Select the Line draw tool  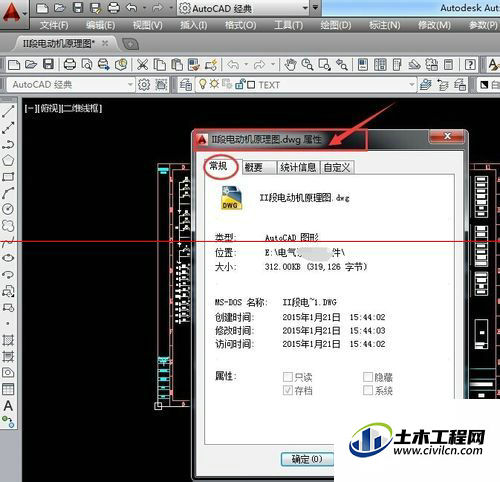click(8, 111)
